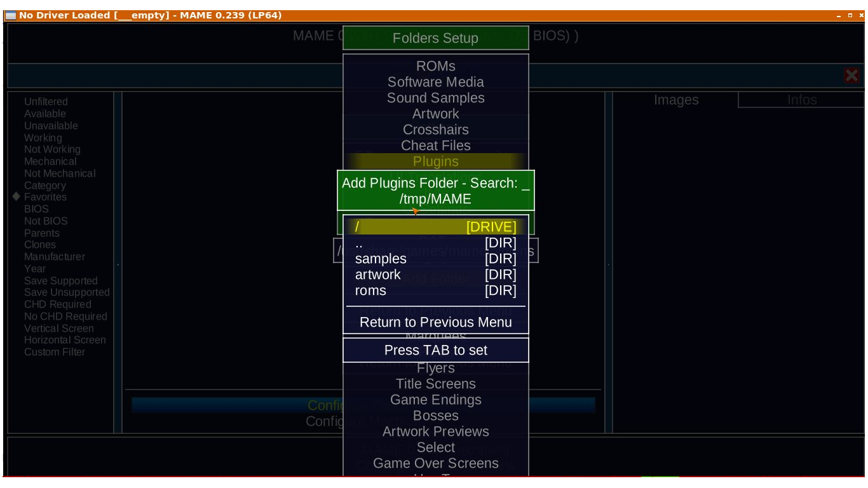Click the Manufacturer filter
868x488 pixels.
55,257
